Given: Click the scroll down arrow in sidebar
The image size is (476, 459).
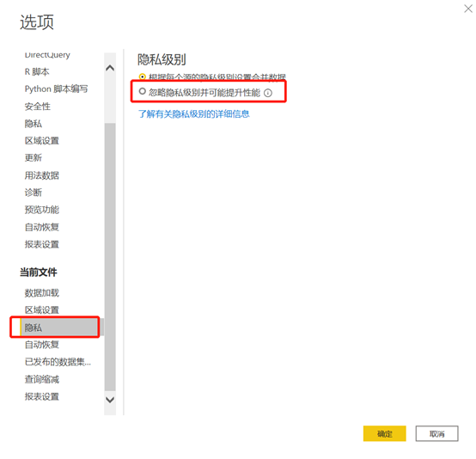Looking at the screenshot, I should [x=110, y=400].
